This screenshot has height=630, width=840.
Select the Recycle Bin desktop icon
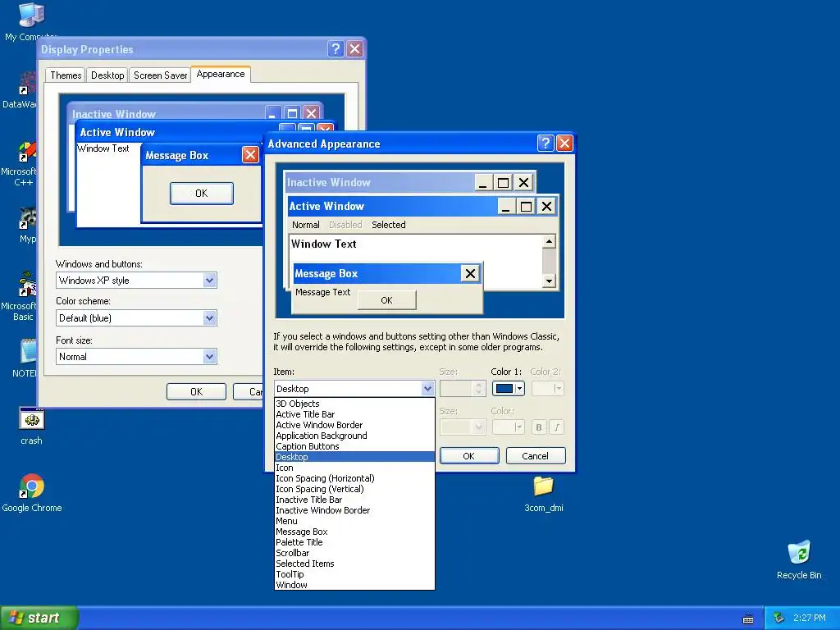tap(799, 553)
